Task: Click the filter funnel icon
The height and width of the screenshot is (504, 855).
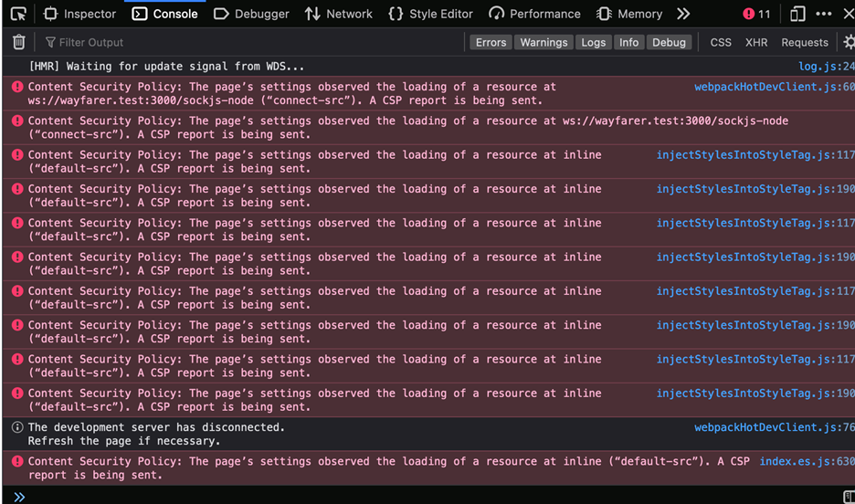Action: (51, 42)
